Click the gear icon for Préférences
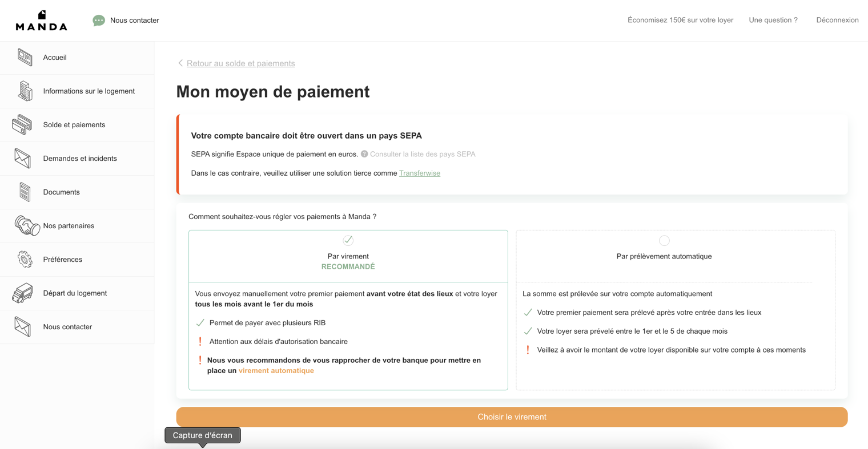Image resolution: width=868 pixels, height=449 pixels. [25, 260]
